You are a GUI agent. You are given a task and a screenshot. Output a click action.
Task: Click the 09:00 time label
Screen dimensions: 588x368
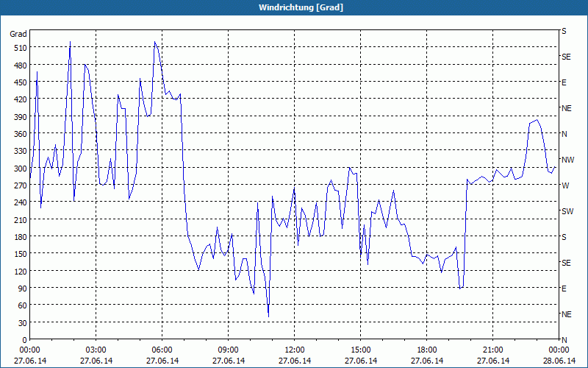point(228,350)
